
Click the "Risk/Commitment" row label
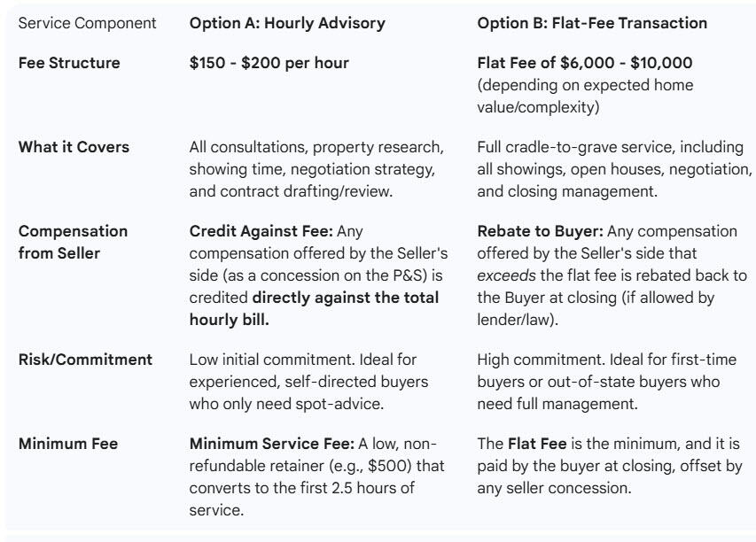pyautogui.click(x=85, y=360)
